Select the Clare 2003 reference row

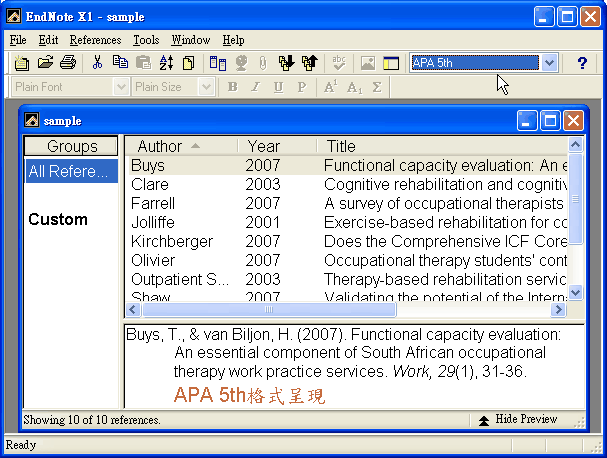point(348,185)
